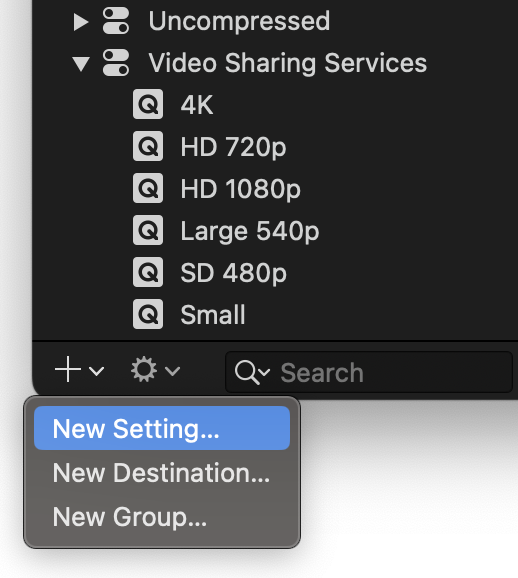Collapse the Video Sharing Services group
The height and width of the screenshot is (578, 518).
[81, 64]
